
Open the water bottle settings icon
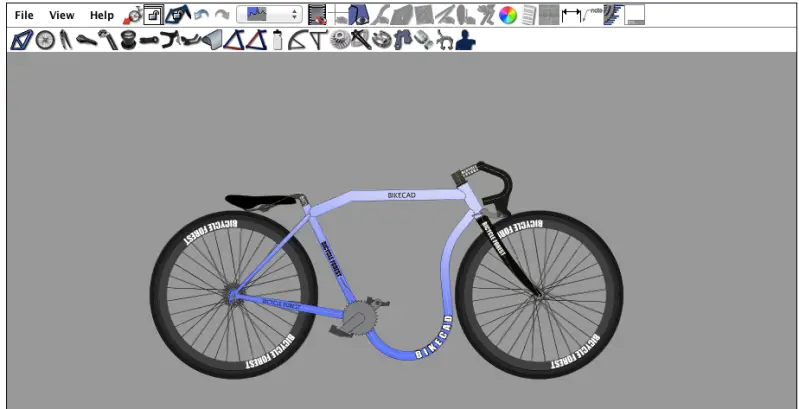277,40
